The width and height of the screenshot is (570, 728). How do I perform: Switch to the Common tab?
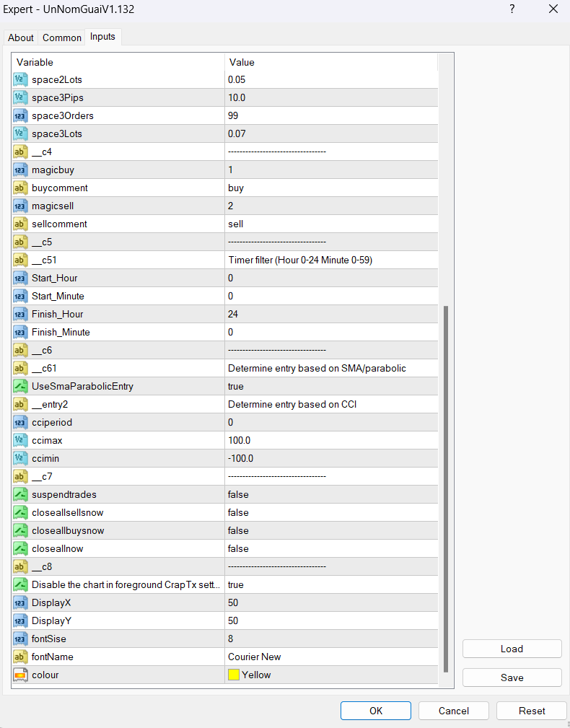62,38
